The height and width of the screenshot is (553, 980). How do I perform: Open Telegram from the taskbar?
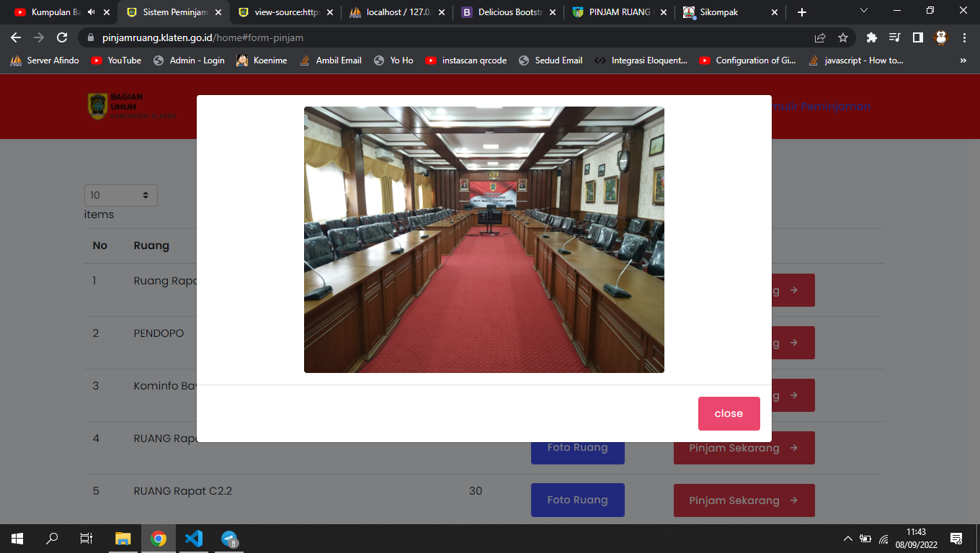coord(229,538)
